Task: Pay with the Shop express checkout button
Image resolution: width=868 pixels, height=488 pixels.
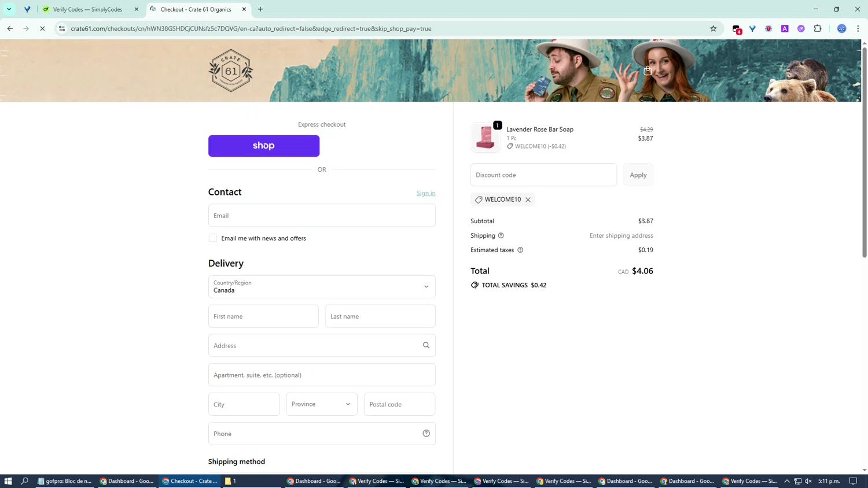Action: 264,146
